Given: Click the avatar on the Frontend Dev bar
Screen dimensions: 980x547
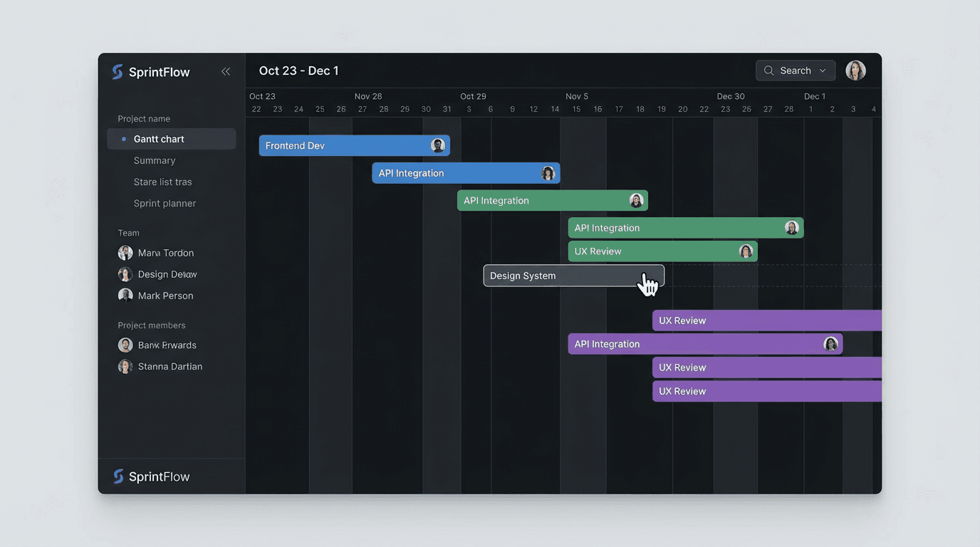Looking at the screenshot, I should pyautogui.click(x=437, y=145).
